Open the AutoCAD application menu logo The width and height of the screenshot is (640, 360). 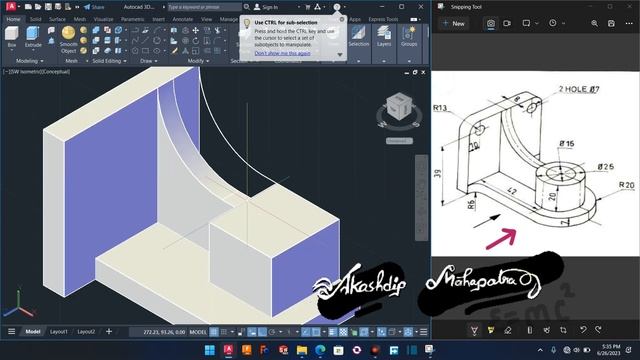tap(11, 7)
